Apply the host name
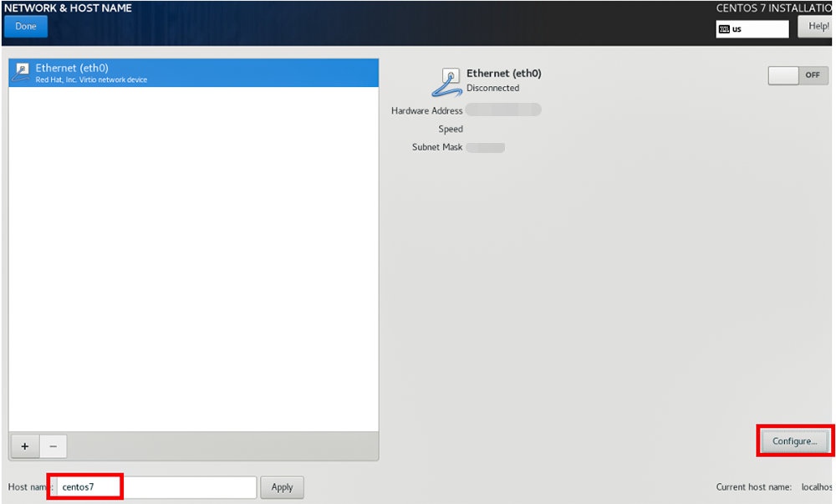836x504 pixels. [282, 487]
